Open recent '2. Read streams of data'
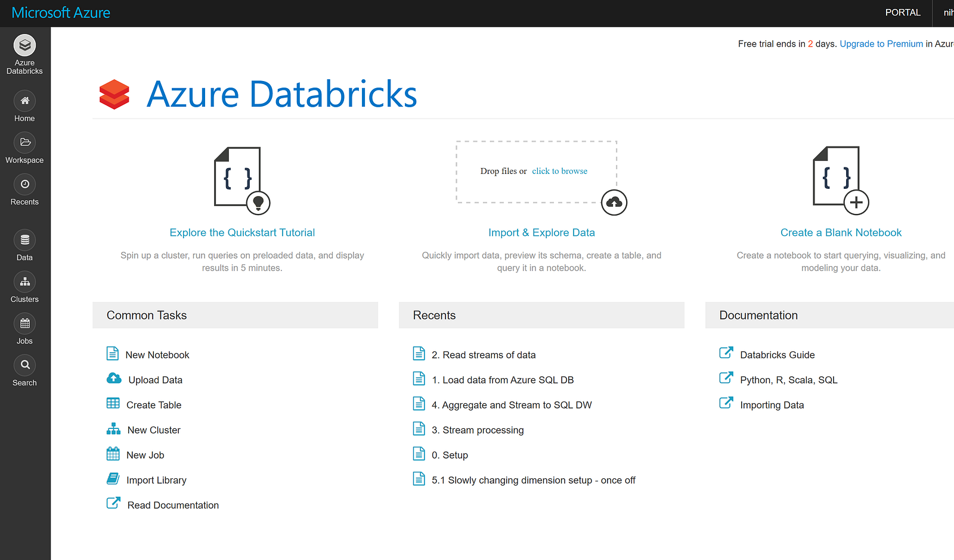This screenshot has width=954, height=560. [x=484, y=355]
